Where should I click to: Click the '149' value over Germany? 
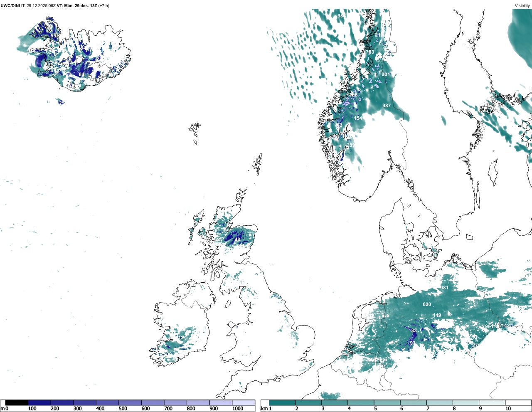pyautogui.click(x=437, y=315)
